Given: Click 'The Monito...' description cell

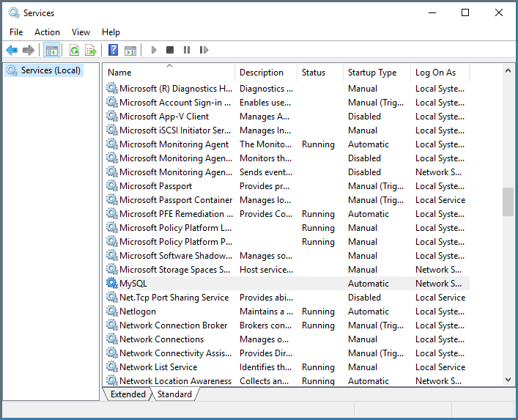Looking at the screenshot, I should pyautogui.click(x=266, y=144).
